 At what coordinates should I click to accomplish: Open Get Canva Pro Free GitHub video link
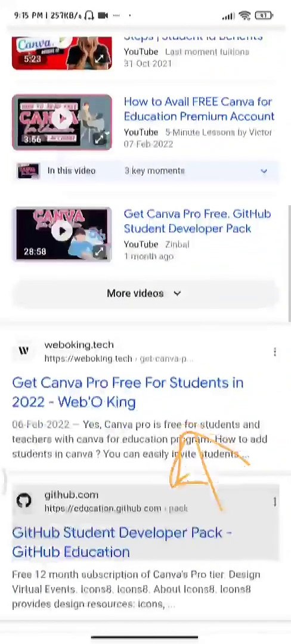[197, 221]
